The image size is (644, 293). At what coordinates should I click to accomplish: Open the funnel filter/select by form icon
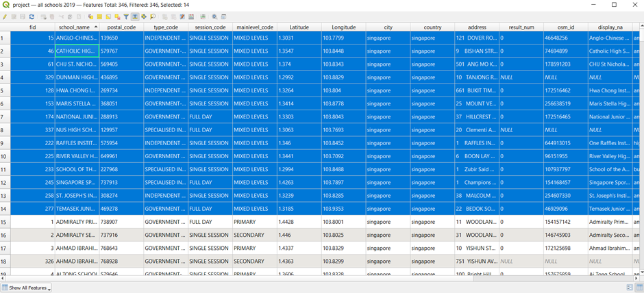click(126, 16)
